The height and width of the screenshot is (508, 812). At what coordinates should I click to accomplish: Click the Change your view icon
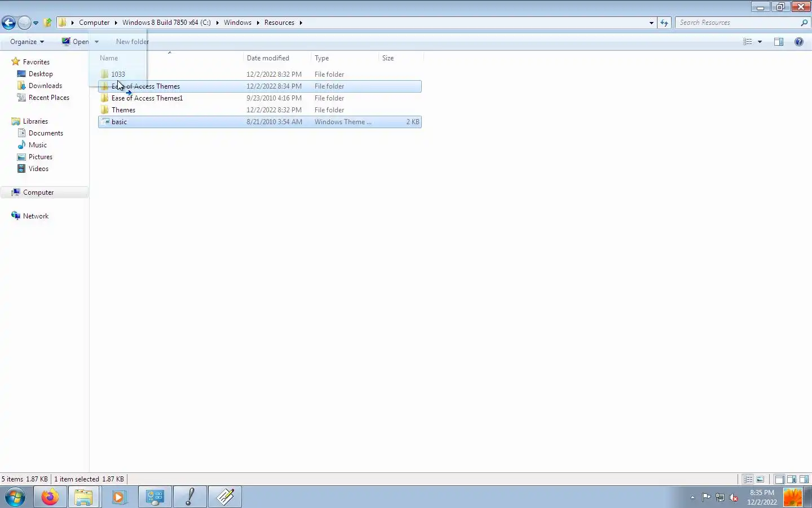point(748,42)
